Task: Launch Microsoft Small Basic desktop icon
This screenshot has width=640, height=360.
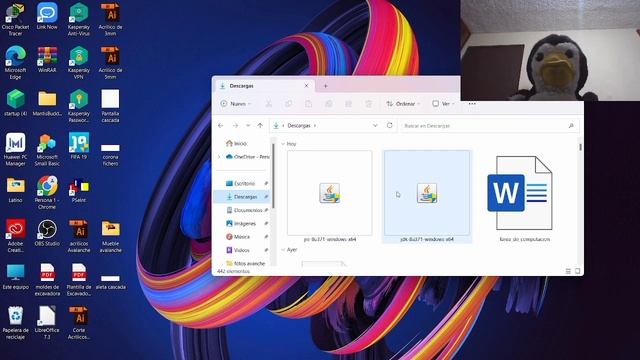Action: [x=47, y=149]
